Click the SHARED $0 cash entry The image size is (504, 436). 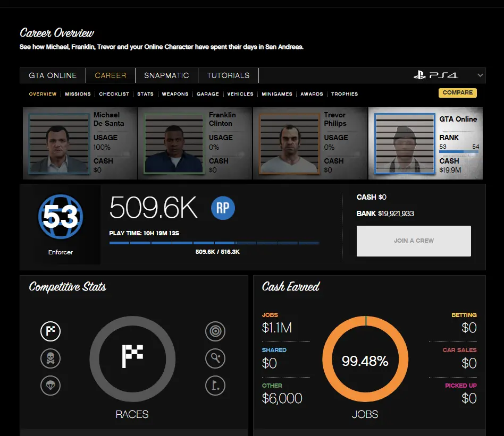pos(274,358)
